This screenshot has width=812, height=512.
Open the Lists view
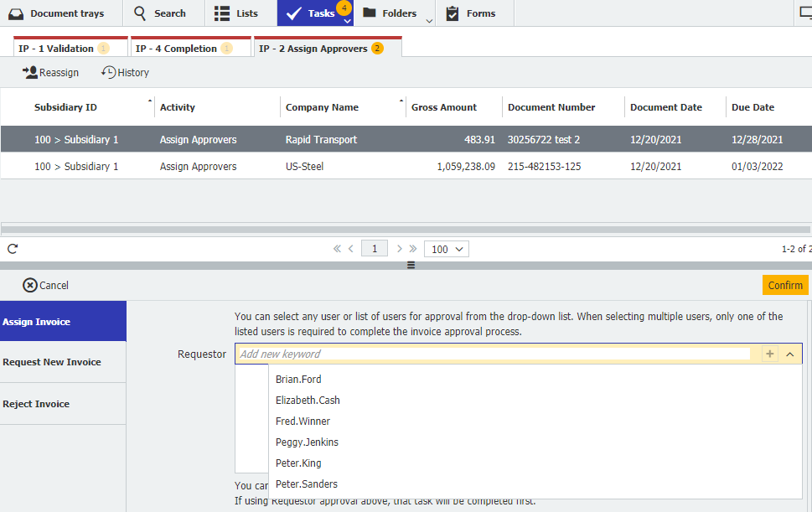(237, 13)
